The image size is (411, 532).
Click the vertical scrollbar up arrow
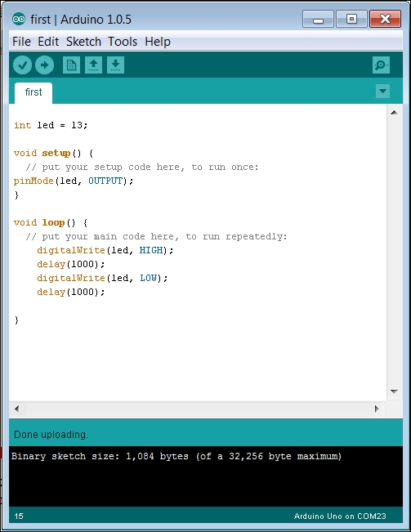(x=394, y=112)
